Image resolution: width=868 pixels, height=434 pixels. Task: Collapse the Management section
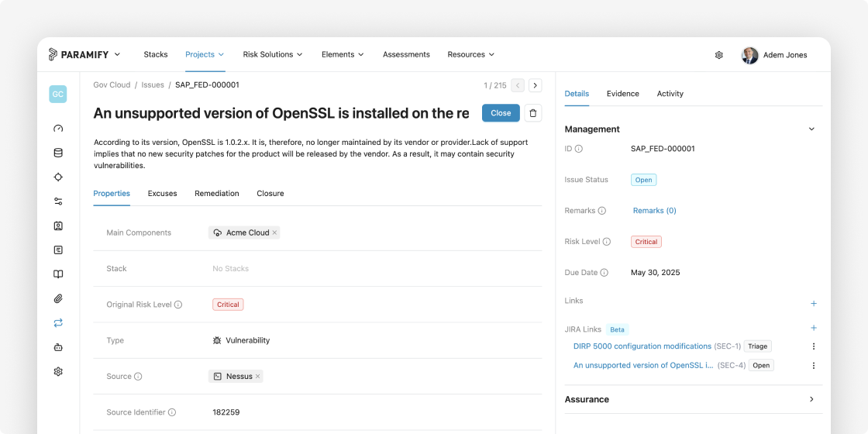(x=811, y=129)
